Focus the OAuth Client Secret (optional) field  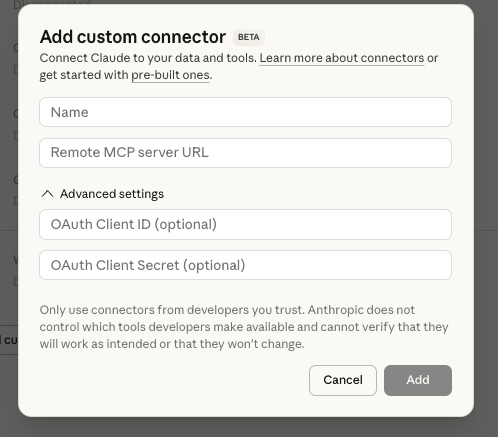tap(245, 265)
